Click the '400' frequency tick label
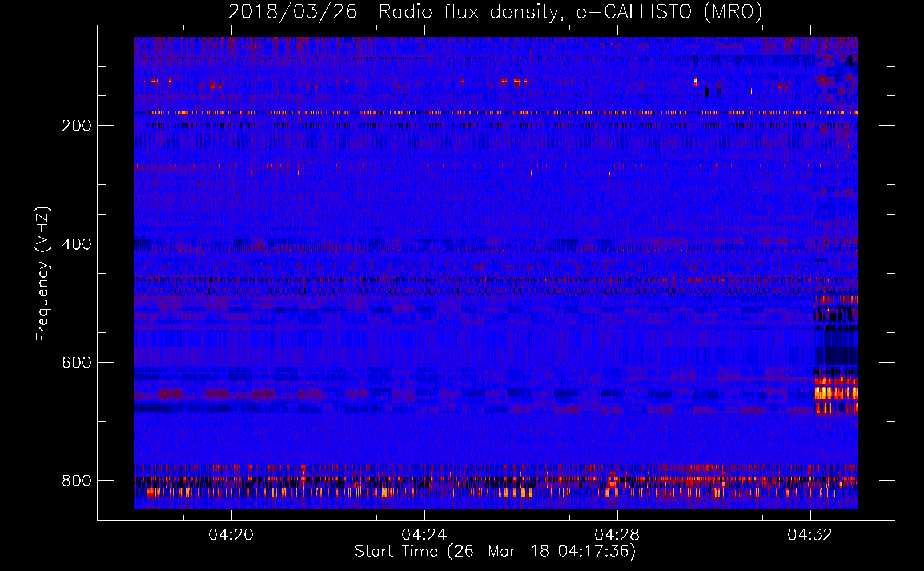The width and height of the screenshot is (924, 571). 77,244
